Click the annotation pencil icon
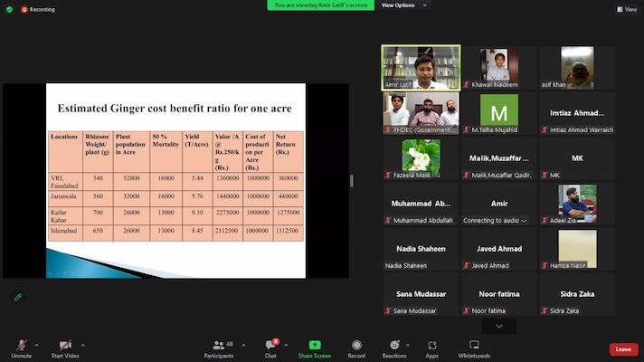Viewport: 644px width, 362px height. [x=17, y=297]
